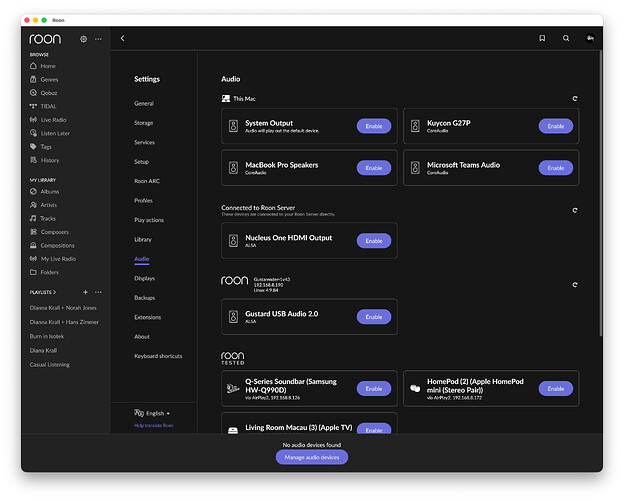The height and width of the screenshot is (500, 624).
Task: Open the Roon ARC settings tab
Action: [x=147, y=181]
